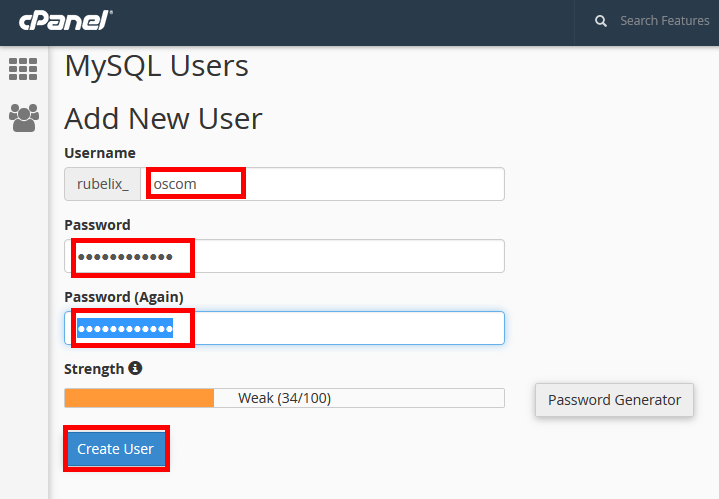Open the User Manager people icon

coord(23,117)
